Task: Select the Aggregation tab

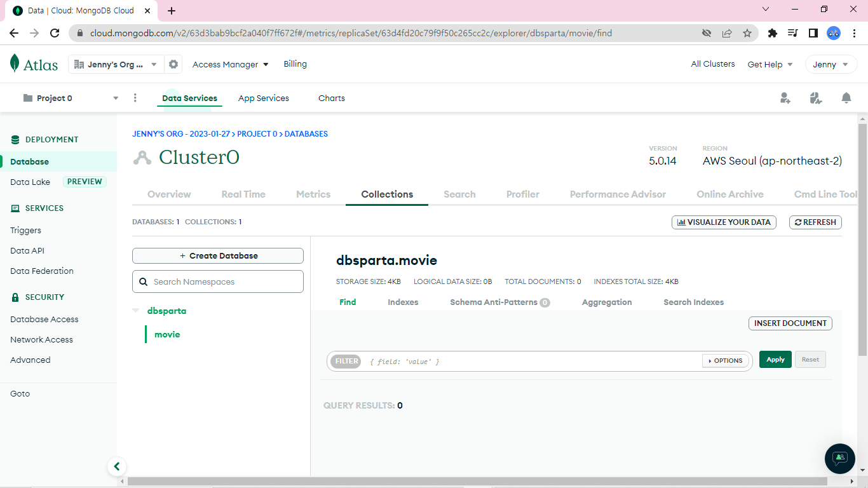Action: pyautogui.click(x=607, y=302)
